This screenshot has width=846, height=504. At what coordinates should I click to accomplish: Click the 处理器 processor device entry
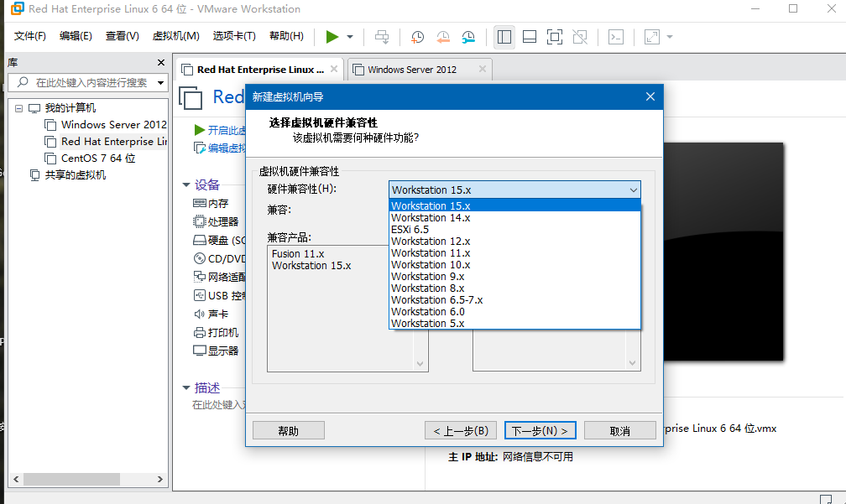pyautogui.click(x=216, y=221)
